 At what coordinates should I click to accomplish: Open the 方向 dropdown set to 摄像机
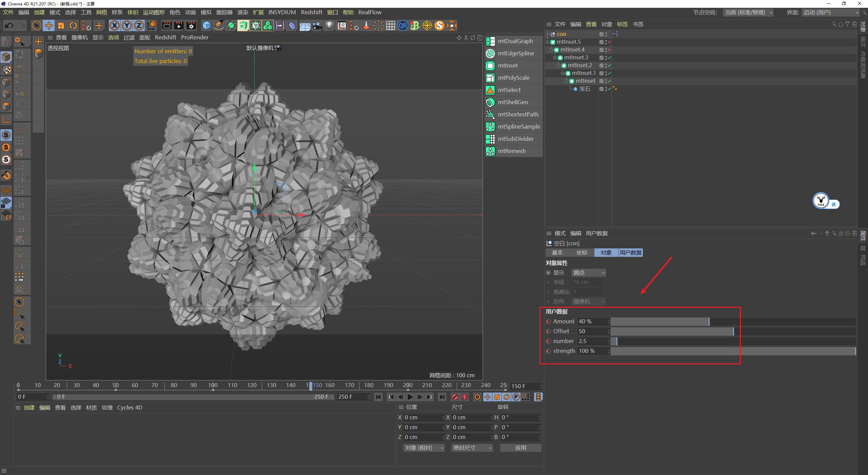point(588,301)
